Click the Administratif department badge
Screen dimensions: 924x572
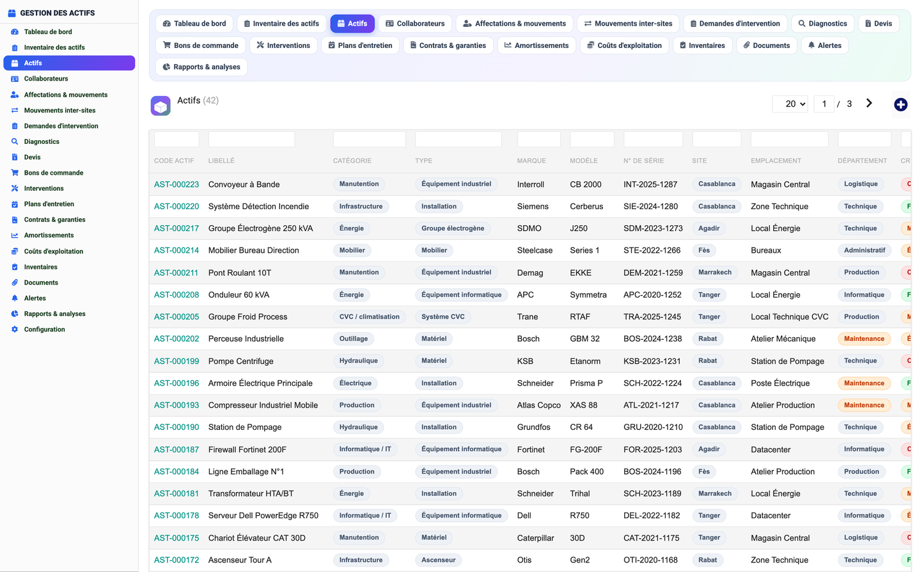(865, 250)
